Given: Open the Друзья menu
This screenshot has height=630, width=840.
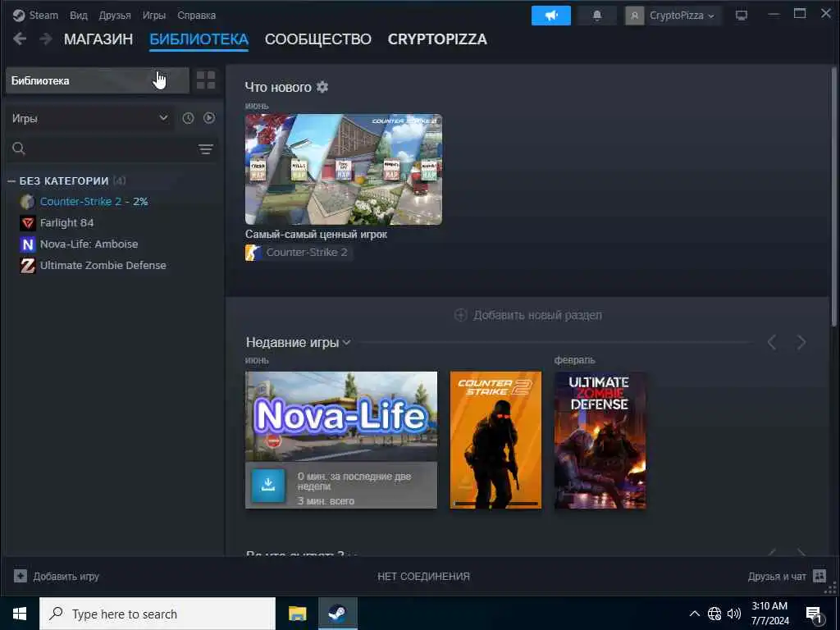Looking at the screenshot, I should [x=115, y=15].
